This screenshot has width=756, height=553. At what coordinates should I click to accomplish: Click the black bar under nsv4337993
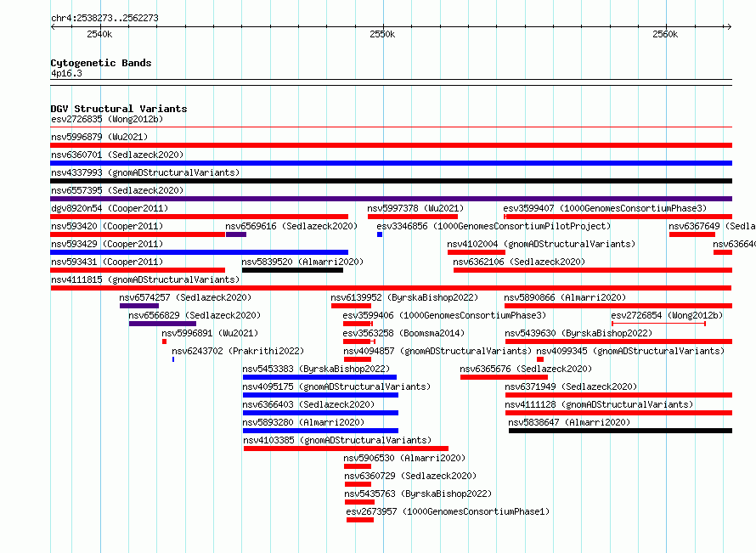click(x=391, y=181)
